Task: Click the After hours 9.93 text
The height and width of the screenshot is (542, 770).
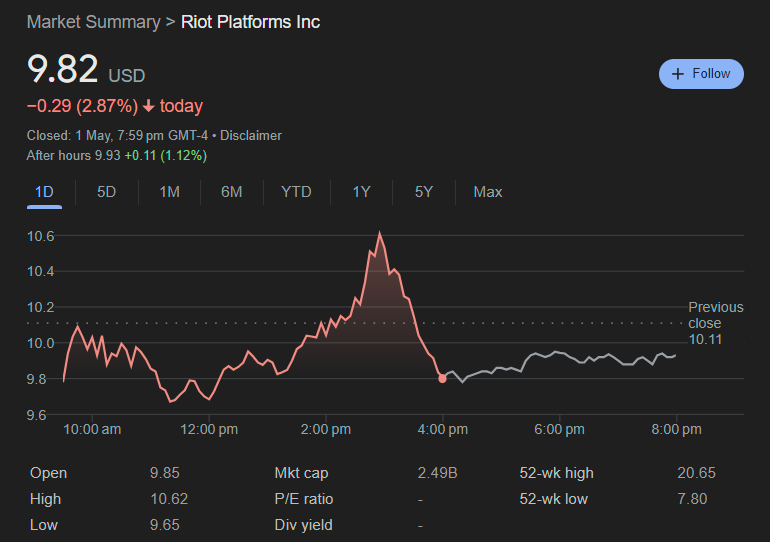Action: (x=73, y=156)
